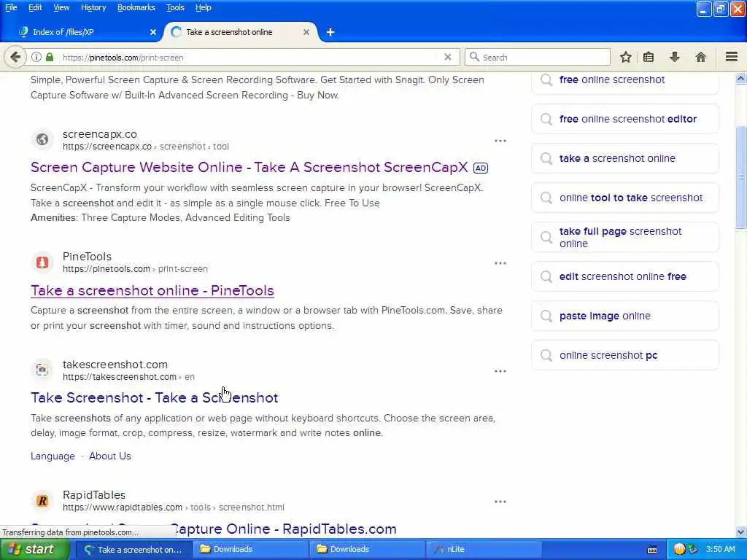The height and width of the screenshot is (560, 747).
Task: Close the Take a screenshot online tab
Action: (x=306, y=32)
